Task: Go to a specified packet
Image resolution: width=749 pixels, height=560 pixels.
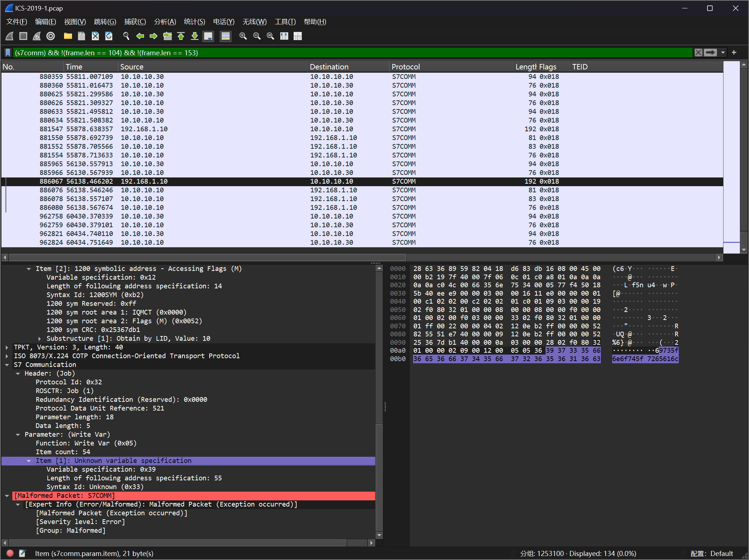Action: (x=167, y=36)
